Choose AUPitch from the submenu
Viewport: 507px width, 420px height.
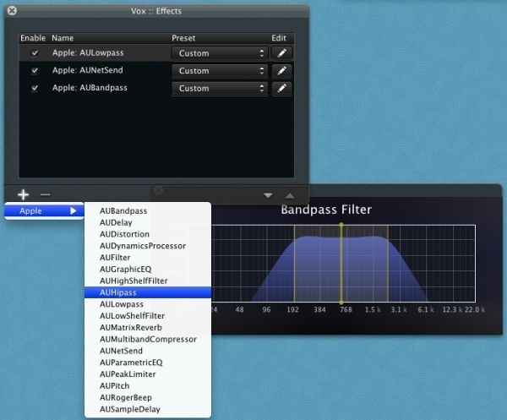pos(148,385)
